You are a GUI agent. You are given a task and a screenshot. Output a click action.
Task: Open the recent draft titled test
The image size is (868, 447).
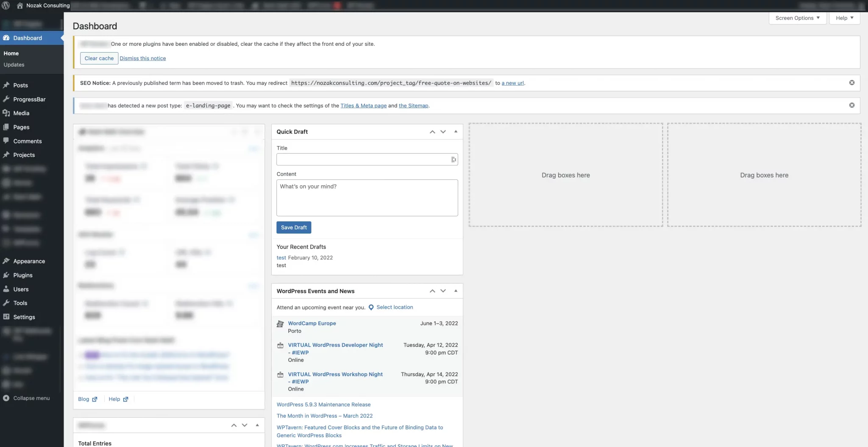281,258
